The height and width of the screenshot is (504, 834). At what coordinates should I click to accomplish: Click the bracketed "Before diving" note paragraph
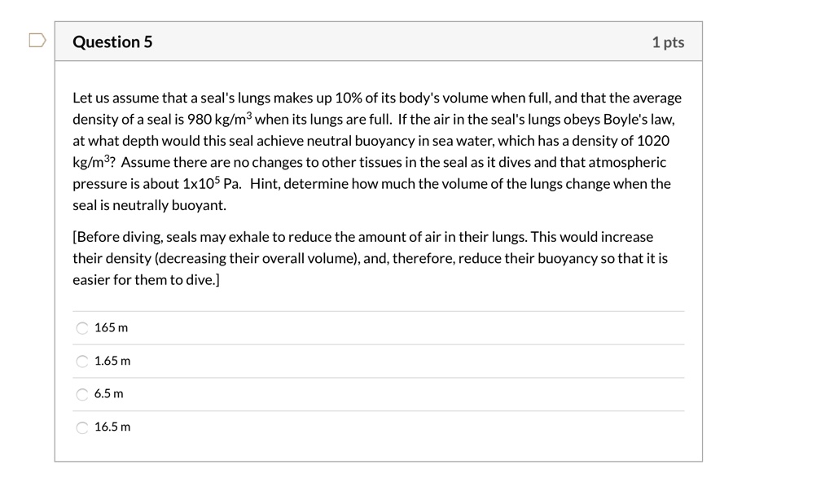click(371, 258)
